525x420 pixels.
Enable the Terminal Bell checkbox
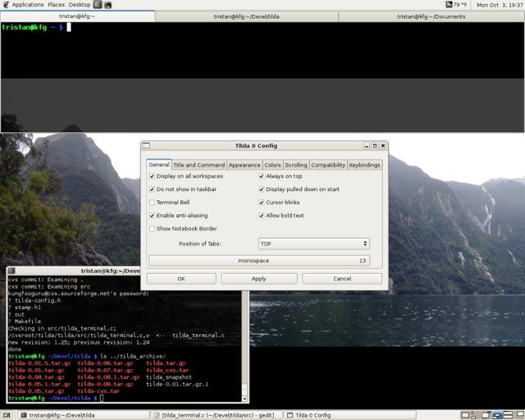pyautogui.click(x=152, y=203)
